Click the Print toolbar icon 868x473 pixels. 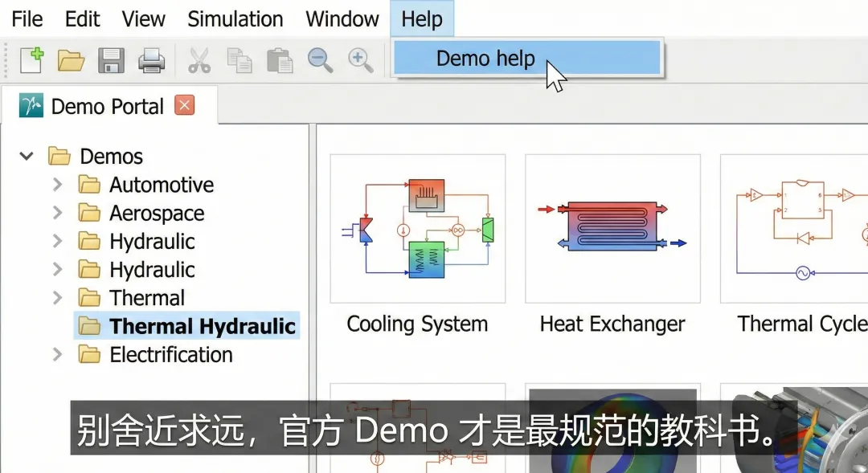coord(151,60)
